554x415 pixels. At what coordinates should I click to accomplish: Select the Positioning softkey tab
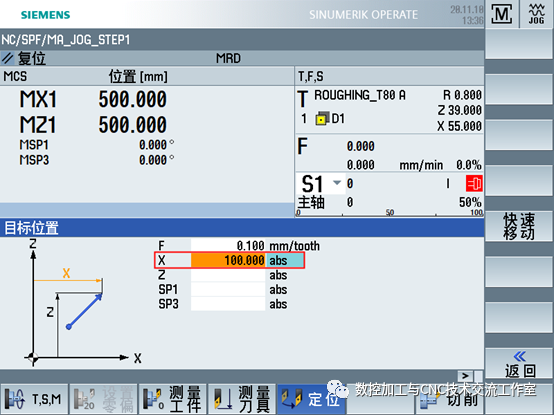[x=311, y=399]
